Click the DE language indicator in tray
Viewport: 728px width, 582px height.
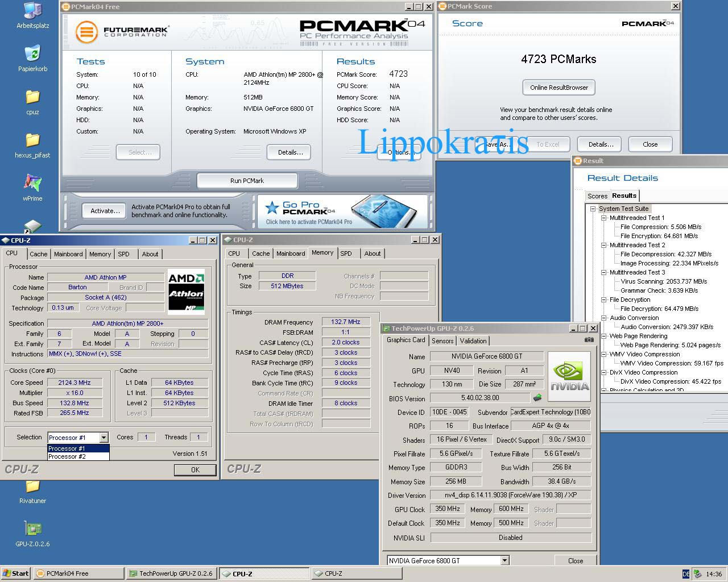[x=686, y=574]
